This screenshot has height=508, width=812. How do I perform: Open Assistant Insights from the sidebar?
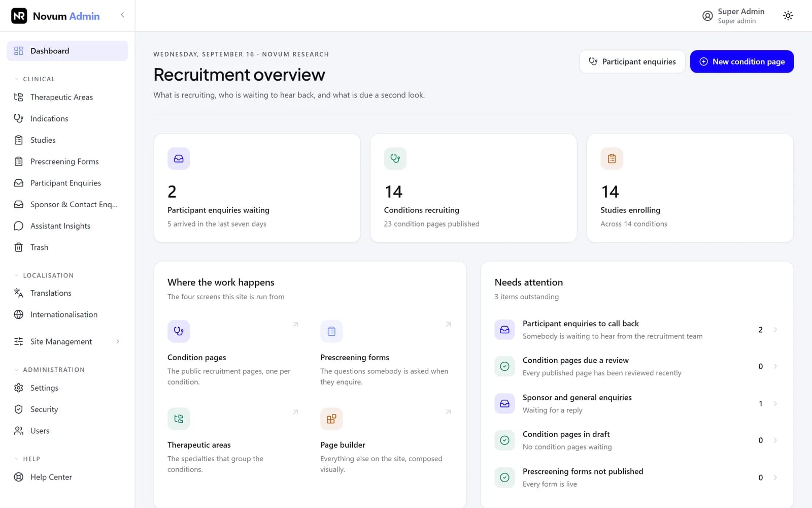coord(67,226)
